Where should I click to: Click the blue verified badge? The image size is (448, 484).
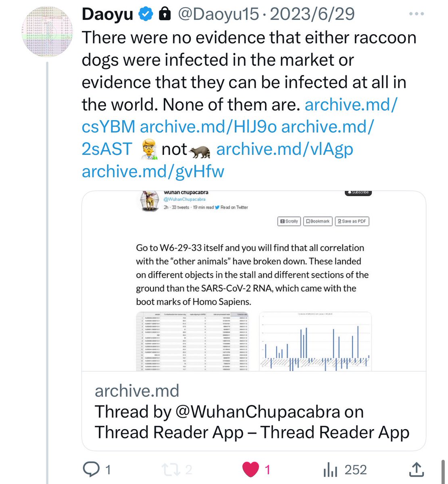146,15
